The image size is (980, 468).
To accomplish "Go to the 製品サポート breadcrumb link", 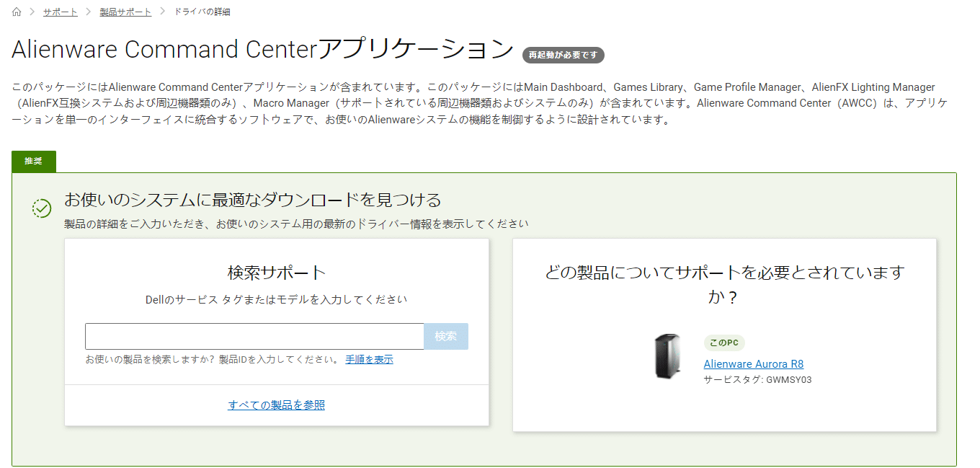I will pyautogui.click(x=128, y=12).
